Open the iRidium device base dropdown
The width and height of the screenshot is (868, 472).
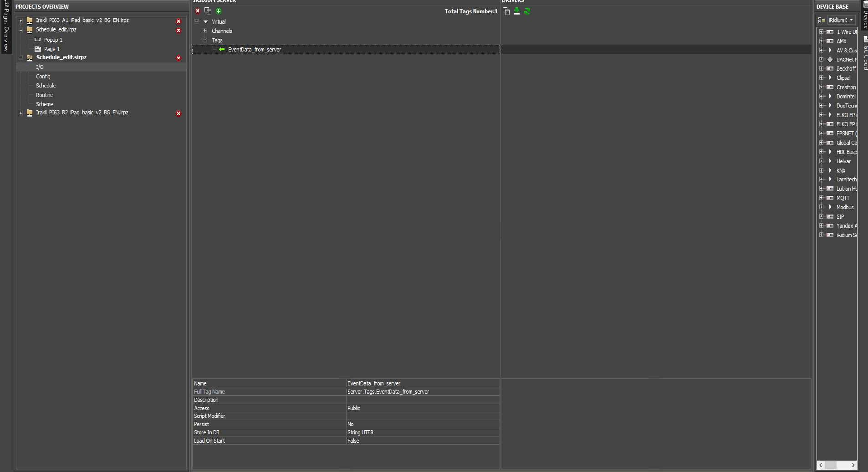pyautogui.click(x=842, y=20)
